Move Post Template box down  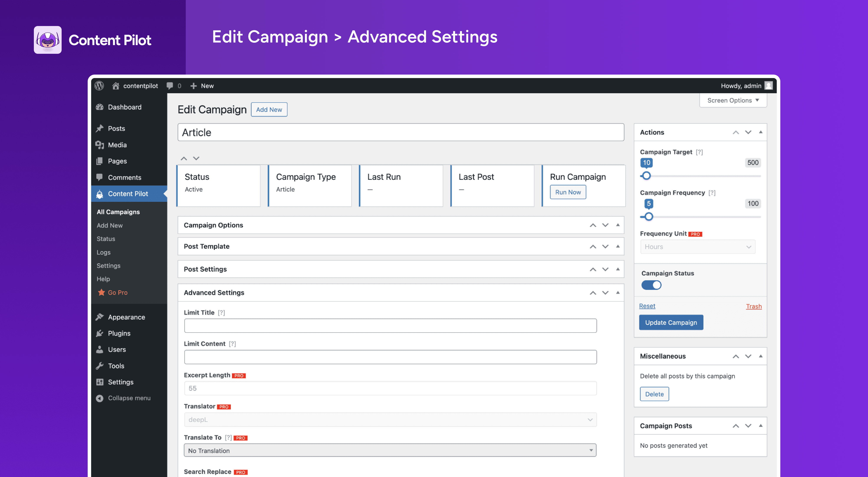pos(605,247)
